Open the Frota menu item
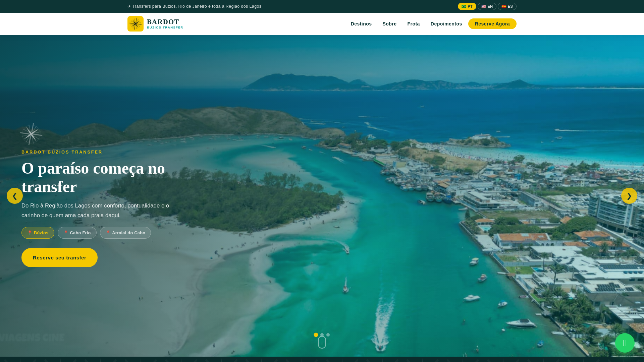Image resolution: width=644 pixels, height=362 pixels. click(414, 24)
